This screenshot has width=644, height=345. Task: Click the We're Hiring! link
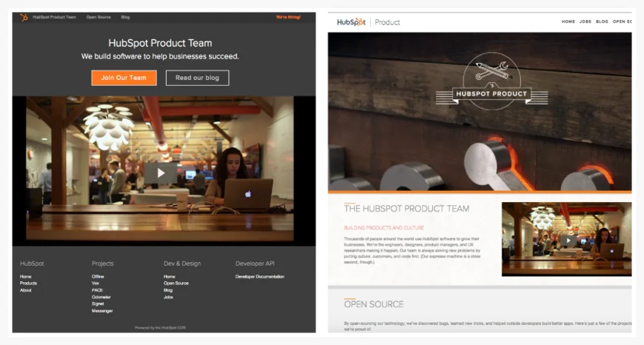tap(288, 17)
